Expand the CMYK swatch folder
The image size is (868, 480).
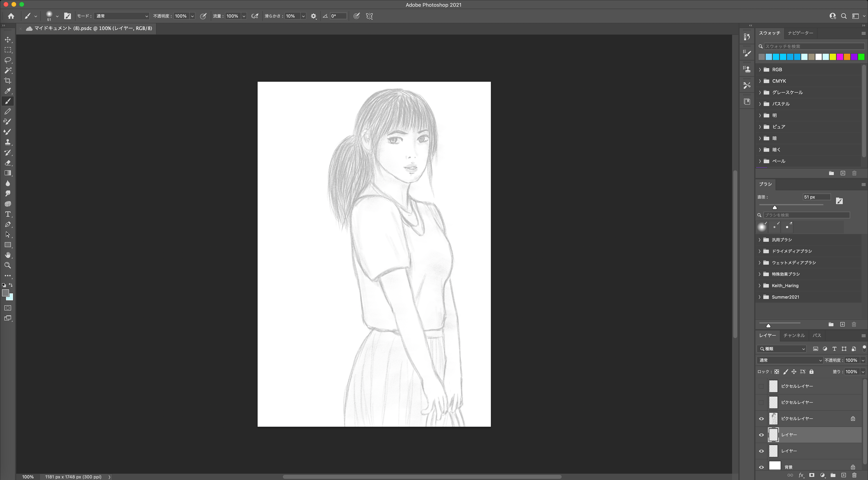pyautogui.click(x=760, y=81)
